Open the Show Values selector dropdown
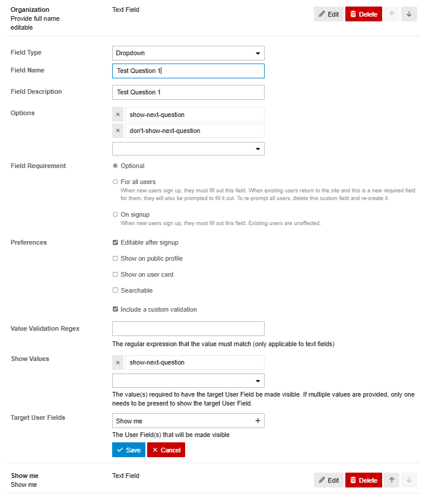448x494 pixels. click(x=188, y=381)
